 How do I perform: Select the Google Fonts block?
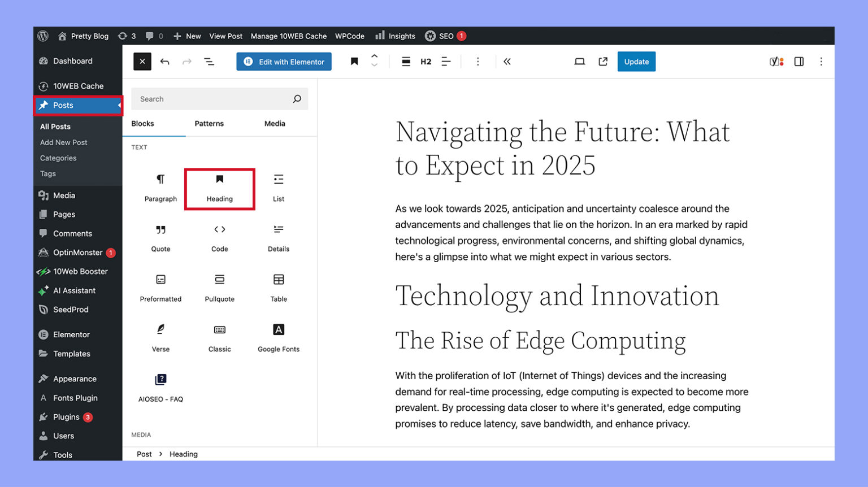click(278, 337)
